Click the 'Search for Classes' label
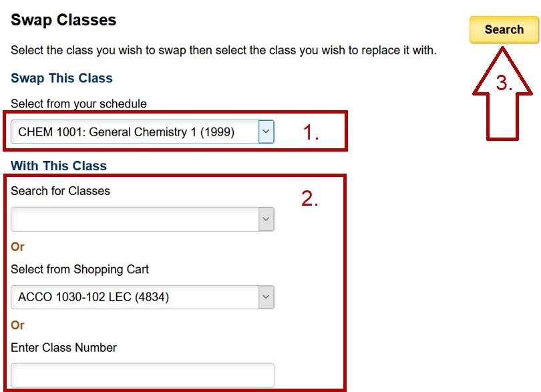 60,191
